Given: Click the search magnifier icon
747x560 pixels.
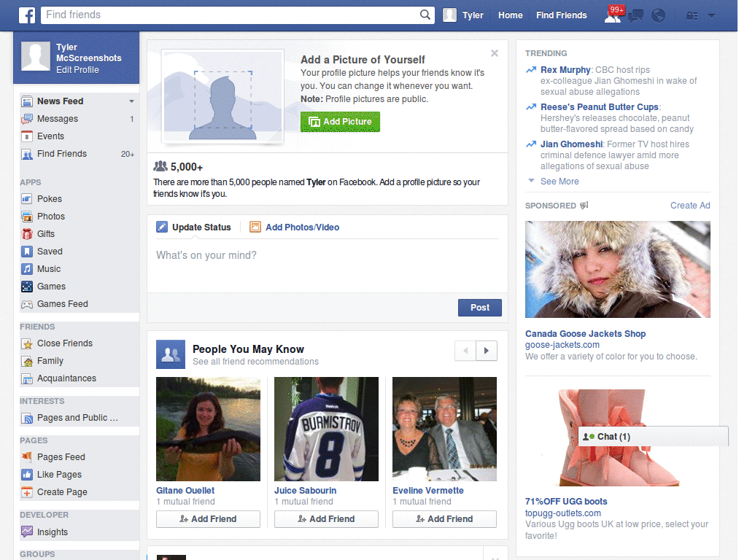Looking at the screenshot, I should 425,15.
